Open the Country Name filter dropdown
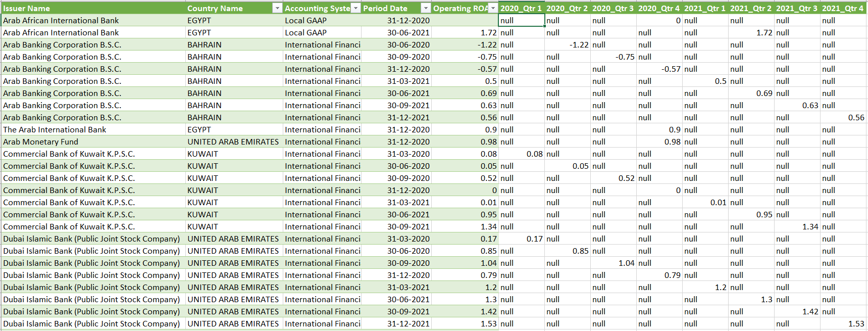This screenshot has height=331, width=868. [277, 8]
